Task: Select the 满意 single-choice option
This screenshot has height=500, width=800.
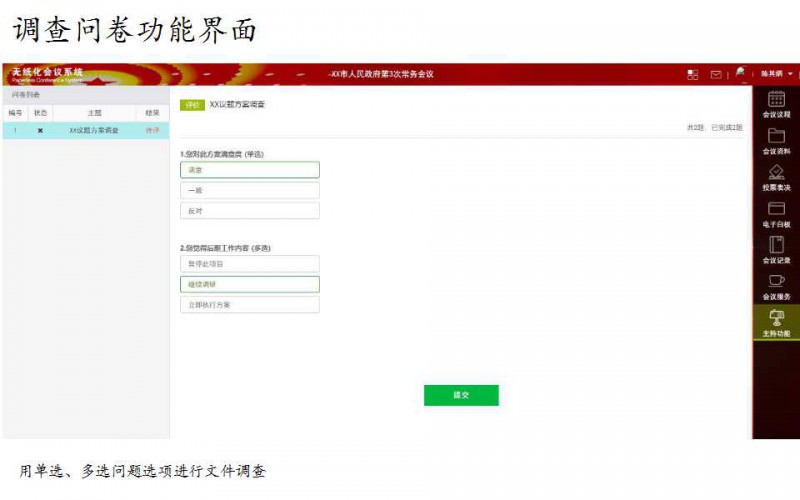Action: [250, 170]
